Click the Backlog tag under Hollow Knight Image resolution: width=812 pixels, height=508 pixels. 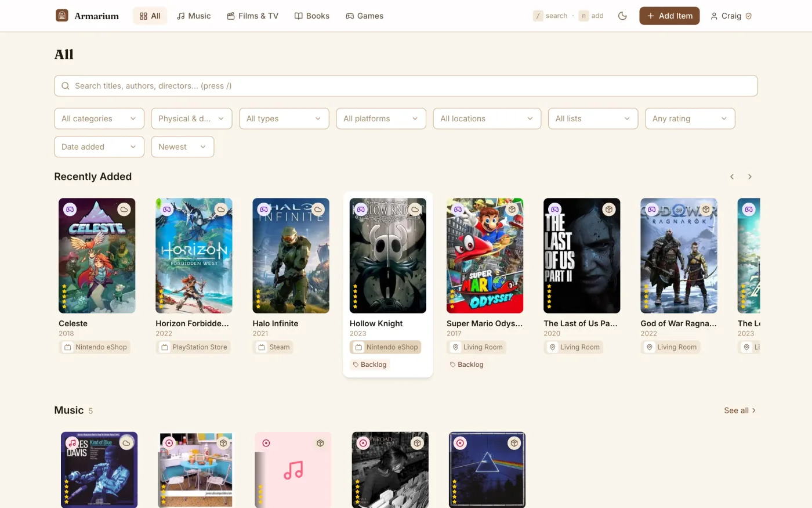[369, 365]
